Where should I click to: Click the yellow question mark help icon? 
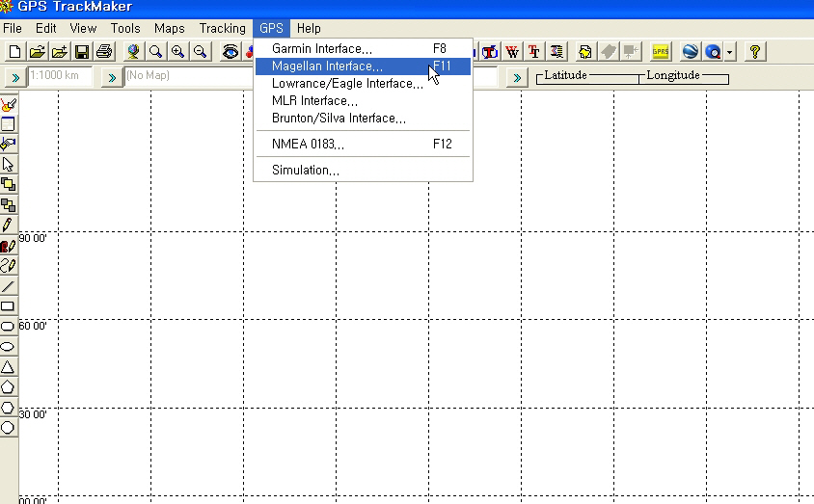(x=755, y=52)
